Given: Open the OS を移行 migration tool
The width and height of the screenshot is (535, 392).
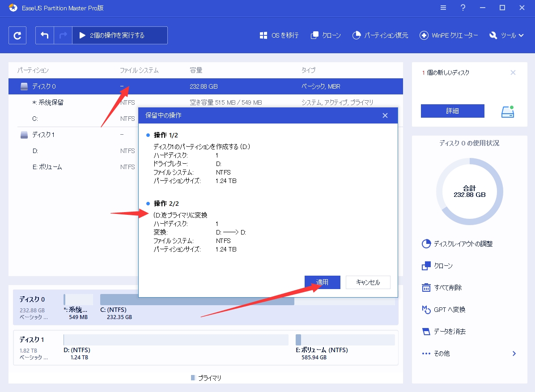Looking at the screenshot, I should pos(279,35).
